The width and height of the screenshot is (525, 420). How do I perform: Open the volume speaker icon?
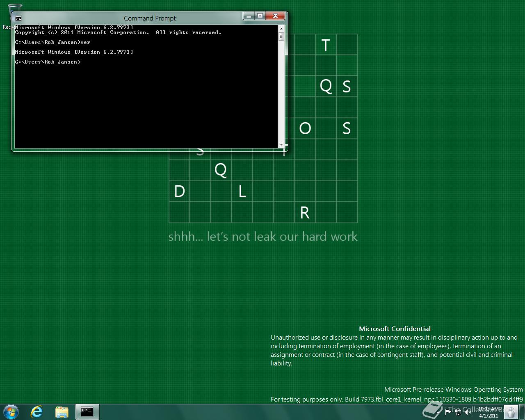[x=468, y=412]
